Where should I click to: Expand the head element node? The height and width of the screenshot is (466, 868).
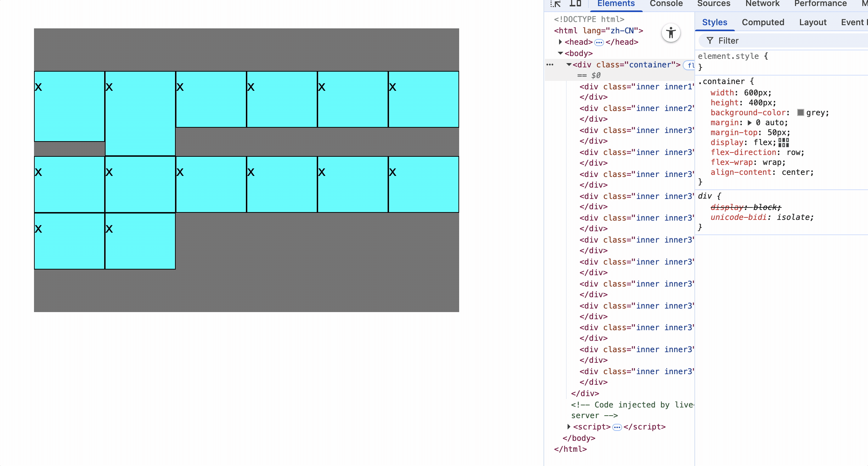(560, 42)
